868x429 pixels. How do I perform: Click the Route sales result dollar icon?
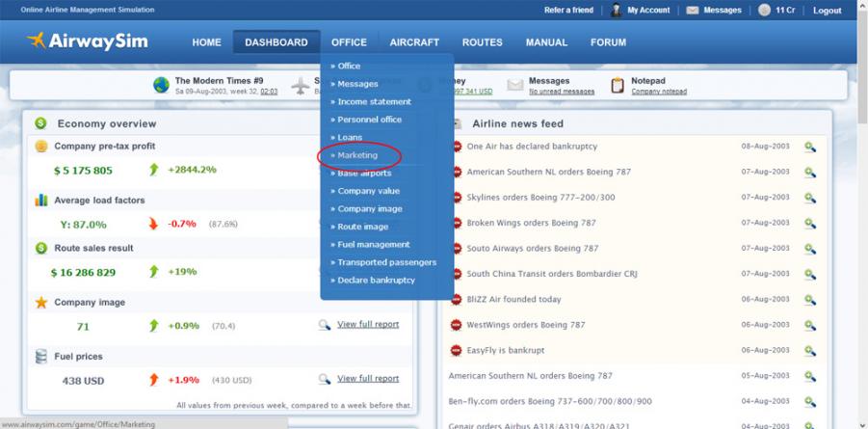click(x=41, y=248)
